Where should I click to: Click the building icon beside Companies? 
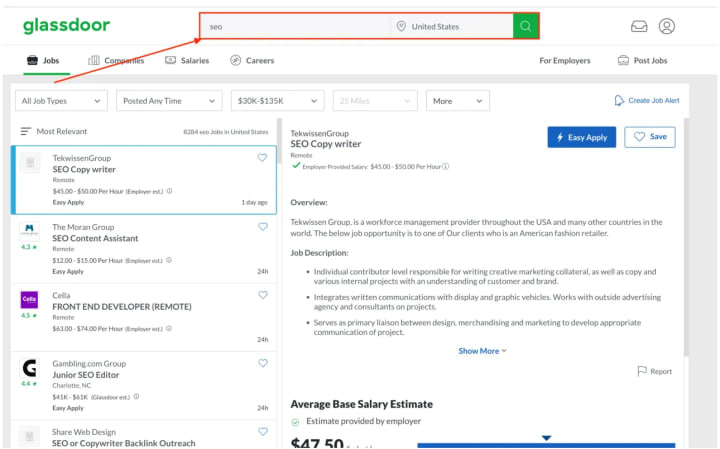(94, 60)
